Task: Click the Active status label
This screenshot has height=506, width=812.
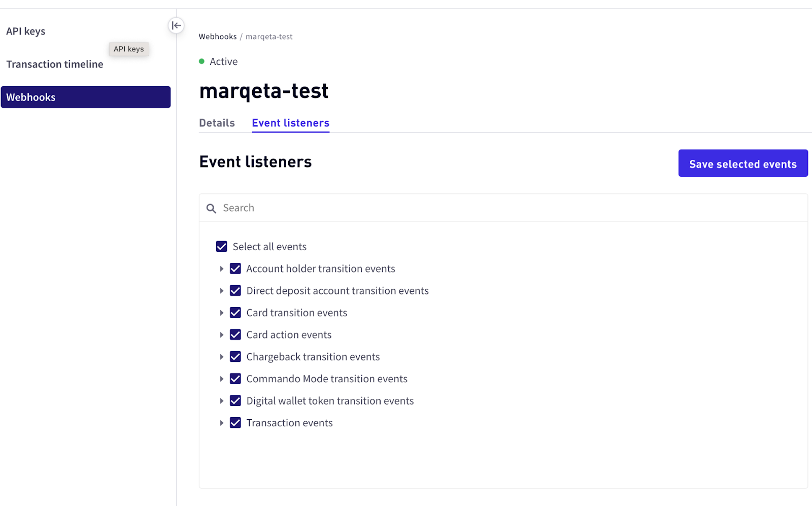Action: click(223, 61)
